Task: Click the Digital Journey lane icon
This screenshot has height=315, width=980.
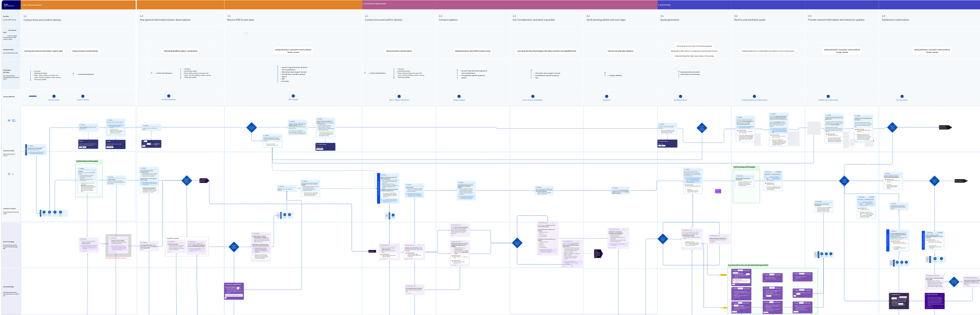Action: (x=9, y=120)
